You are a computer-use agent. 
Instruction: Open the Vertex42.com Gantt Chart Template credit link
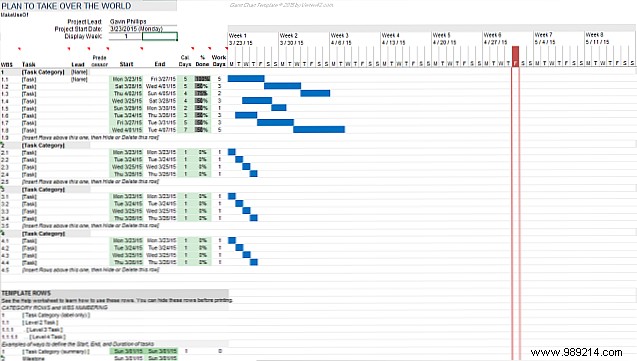coord(281,5)
